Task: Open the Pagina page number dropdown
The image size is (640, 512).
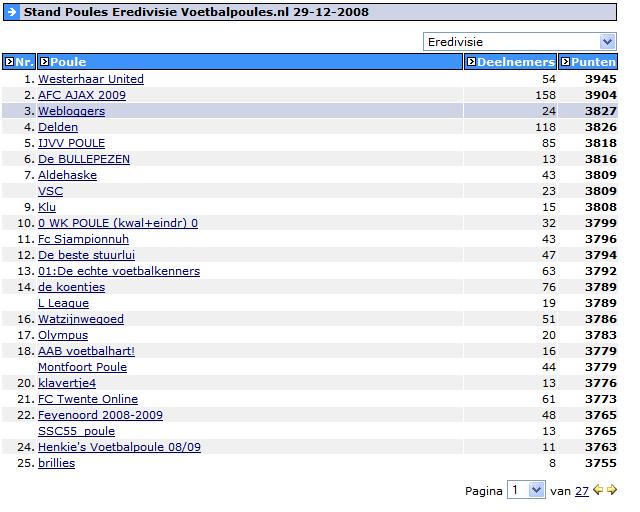Action: [x=525, y=490]
